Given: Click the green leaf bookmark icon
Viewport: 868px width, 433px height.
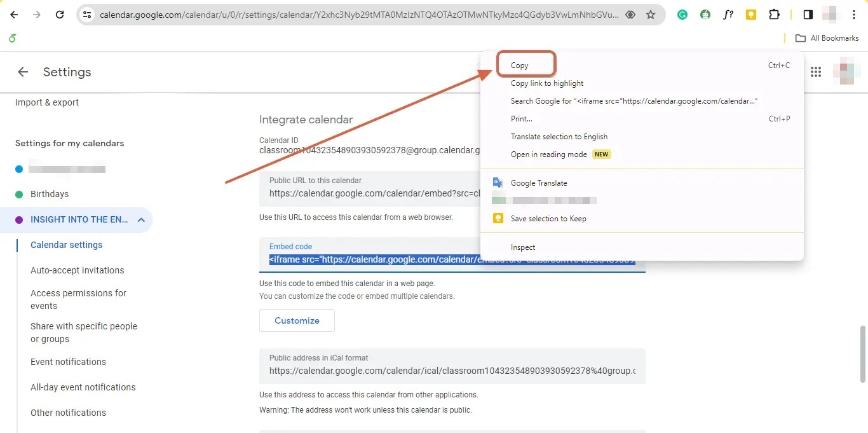Looking at the screenshot, I should click(x=12, y=38).
